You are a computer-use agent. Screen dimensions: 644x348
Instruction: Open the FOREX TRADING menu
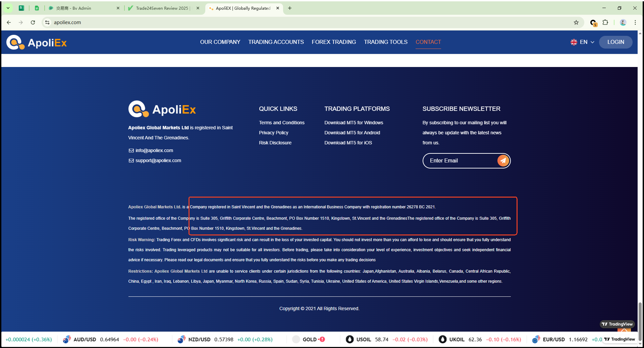(334, 42)
